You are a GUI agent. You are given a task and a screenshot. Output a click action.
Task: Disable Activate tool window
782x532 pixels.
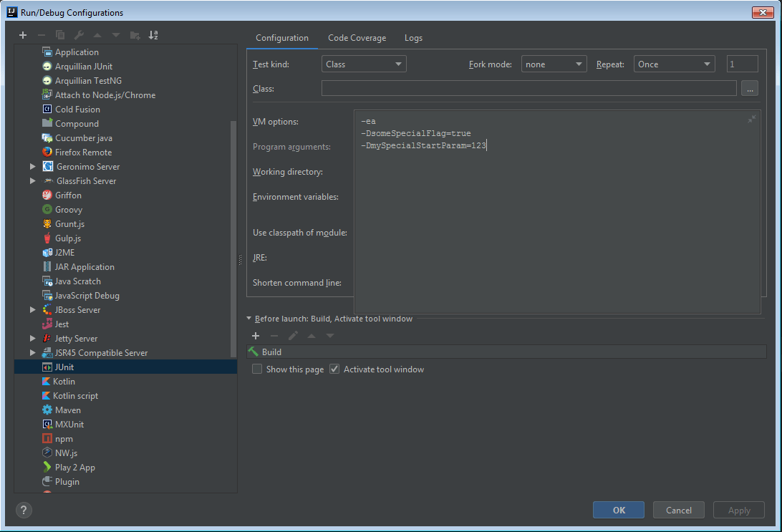[x=334, y=369]
